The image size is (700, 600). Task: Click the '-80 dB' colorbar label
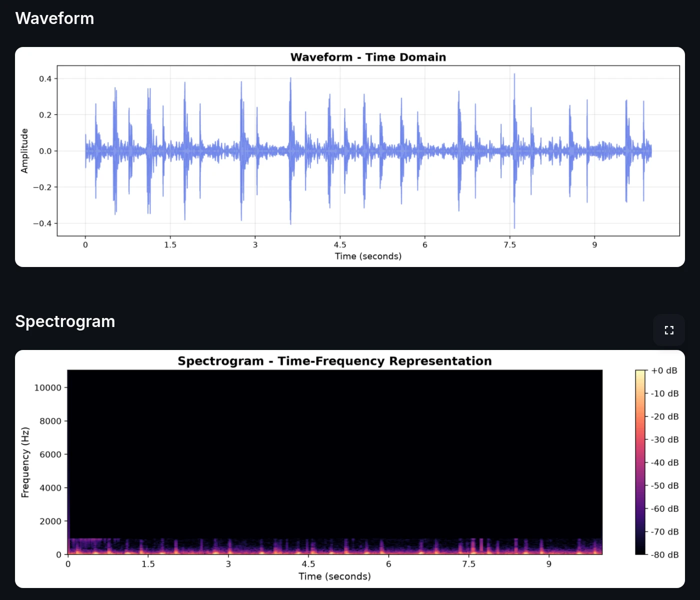coord(664,554)
